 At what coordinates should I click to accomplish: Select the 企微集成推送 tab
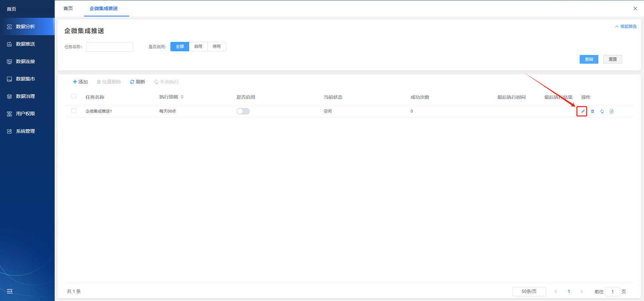click(104, 8)
